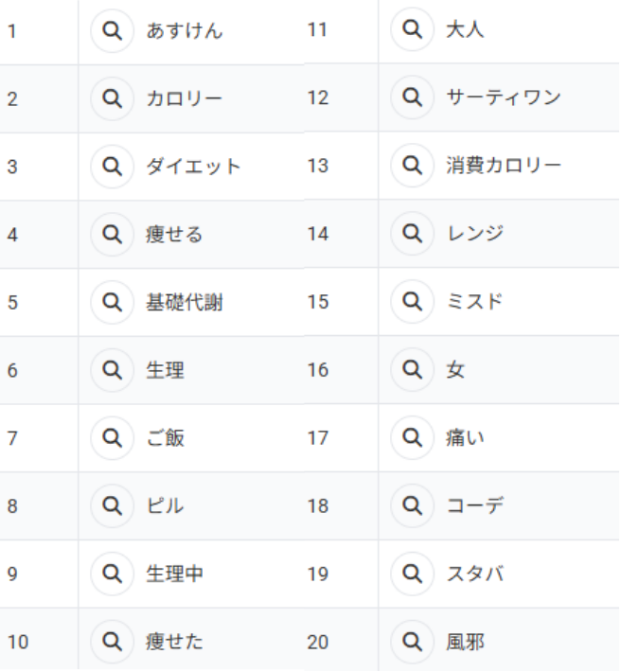Click the 痛い keyword text

[465, 438]
